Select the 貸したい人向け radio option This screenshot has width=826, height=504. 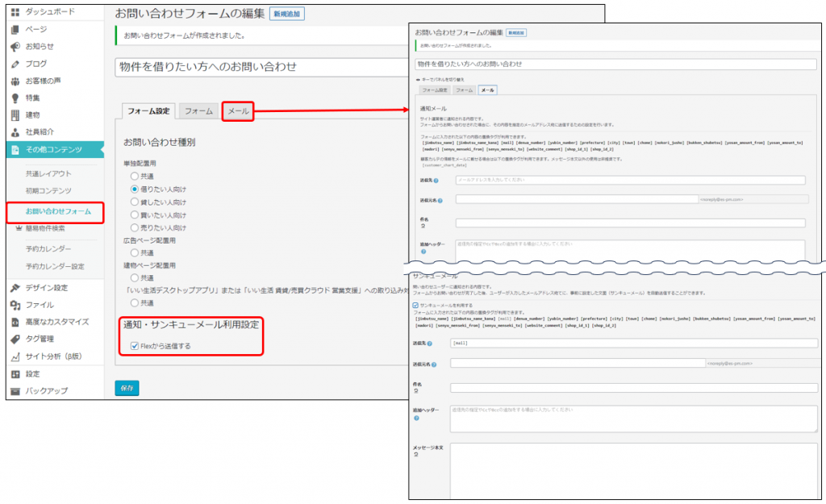135,202
